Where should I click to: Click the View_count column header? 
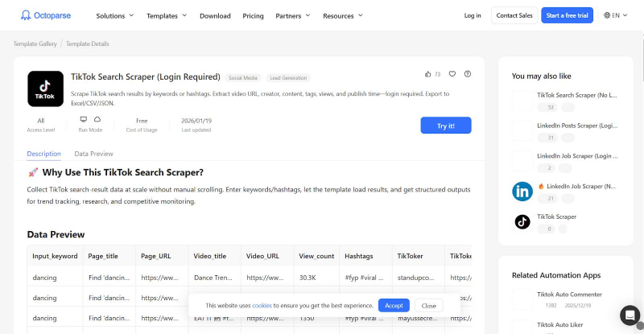click(x=316, y=256)
